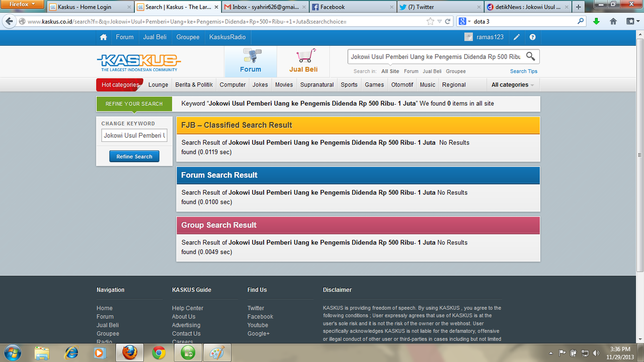Click the Firefox address bar
Screen dimensions: 644x362
226,22
